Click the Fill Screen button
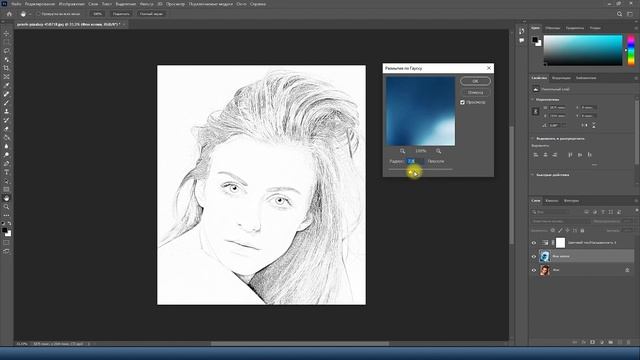This screenshot has height=360, width=640. (x=151, y=14)
